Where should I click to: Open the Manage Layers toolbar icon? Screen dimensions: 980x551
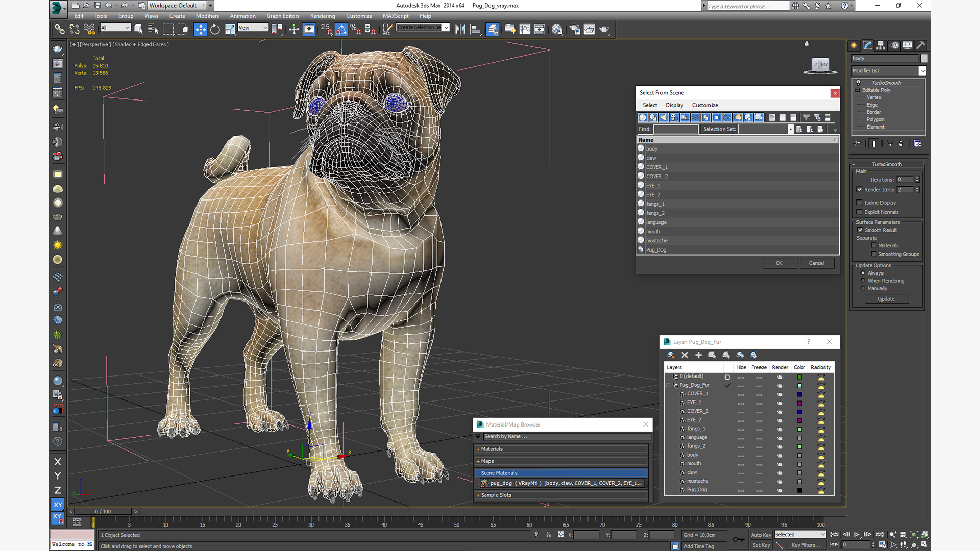(493, 29)
